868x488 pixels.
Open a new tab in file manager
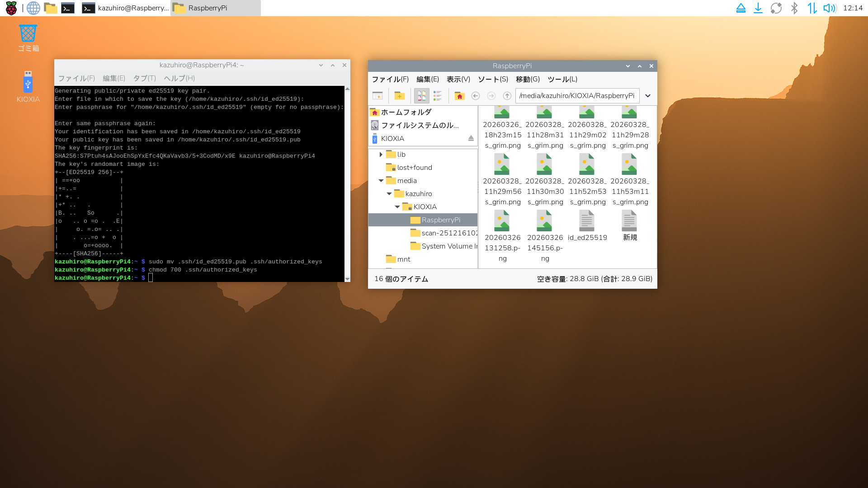pos(377,96)
